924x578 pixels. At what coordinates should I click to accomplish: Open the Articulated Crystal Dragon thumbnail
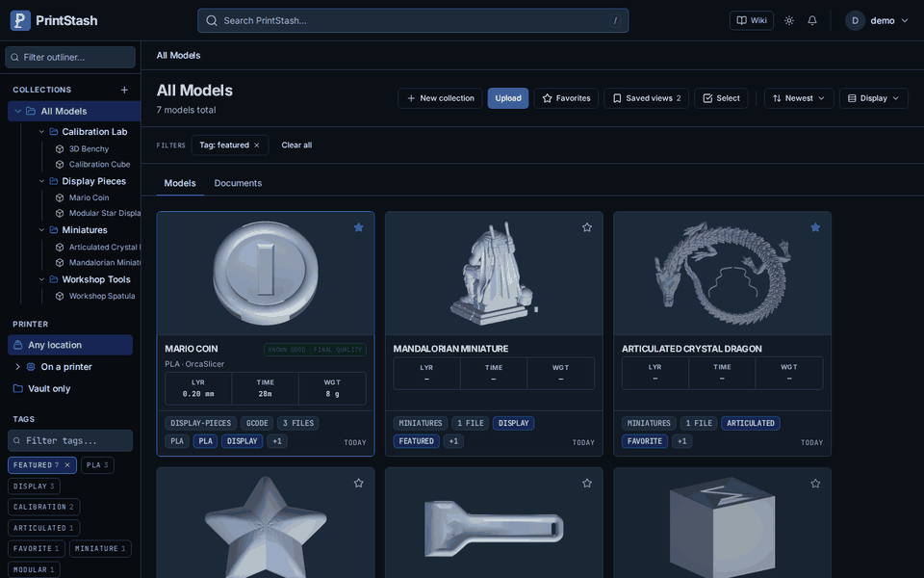pyautogui.click(x=723, y=274)
